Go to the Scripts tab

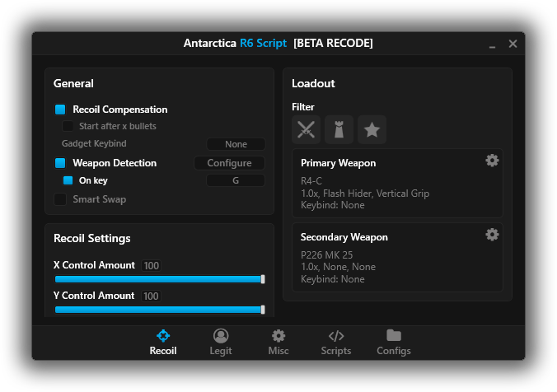point(336,342)
